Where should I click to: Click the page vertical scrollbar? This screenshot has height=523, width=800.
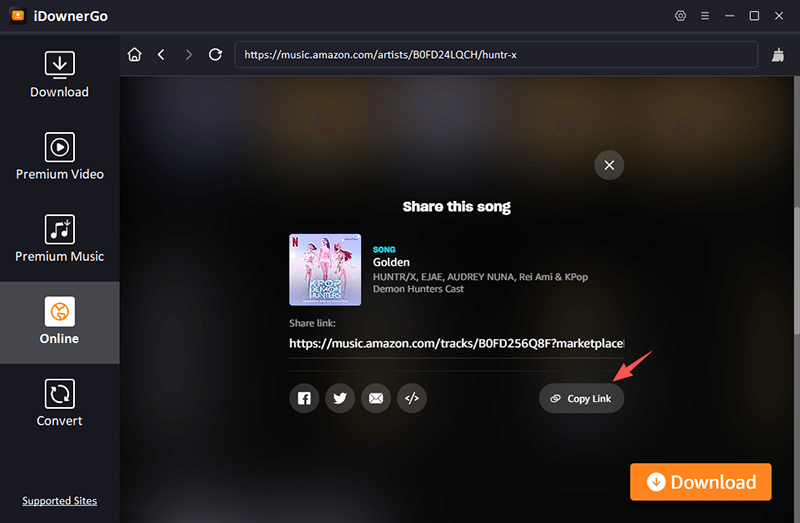pyautogui.click(x=796, y=270)
